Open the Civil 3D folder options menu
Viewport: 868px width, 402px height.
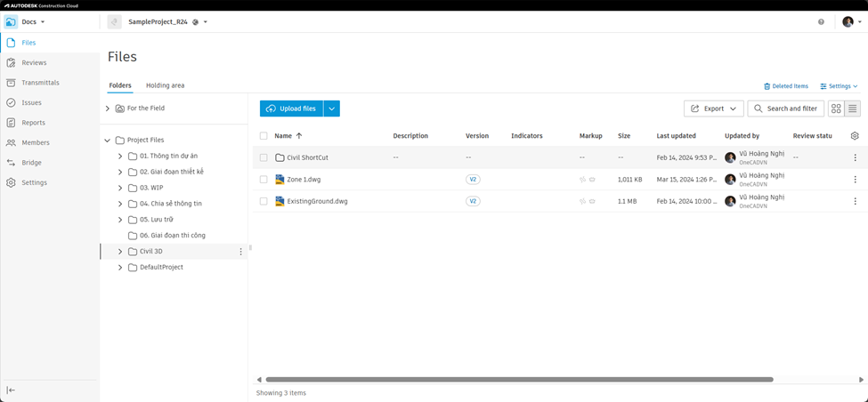point(240,252)
